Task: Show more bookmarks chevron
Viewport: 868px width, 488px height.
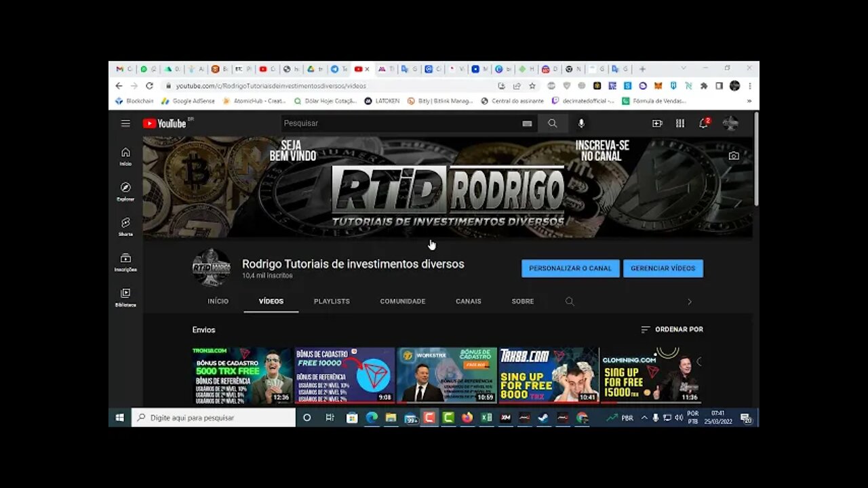Action: 749,101
